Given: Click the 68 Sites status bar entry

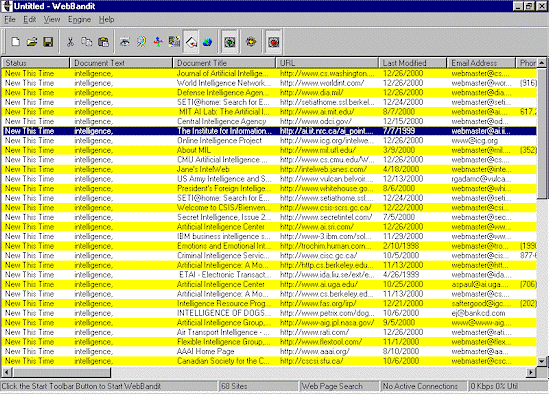Looking at the screenshot, I should (x=258, y=386).
